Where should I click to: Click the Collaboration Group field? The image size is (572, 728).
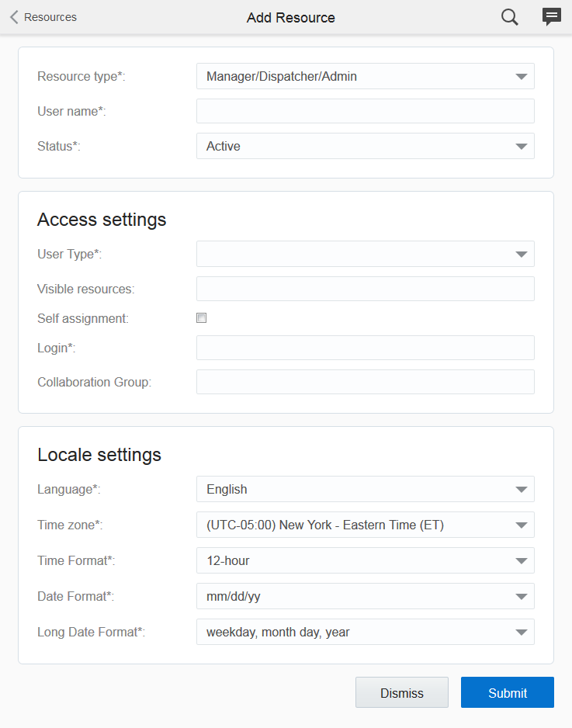tap(365, 382)
